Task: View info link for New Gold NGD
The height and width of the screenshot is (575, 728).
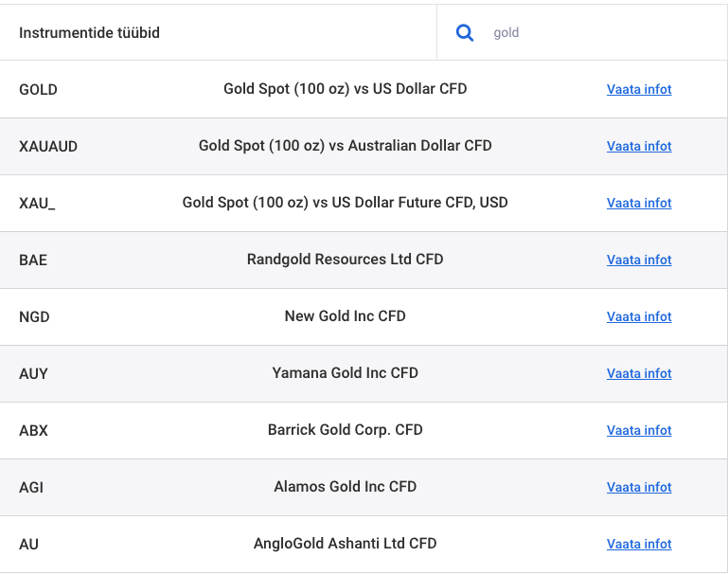Action: pyautogui.click(x=639, y=316)
